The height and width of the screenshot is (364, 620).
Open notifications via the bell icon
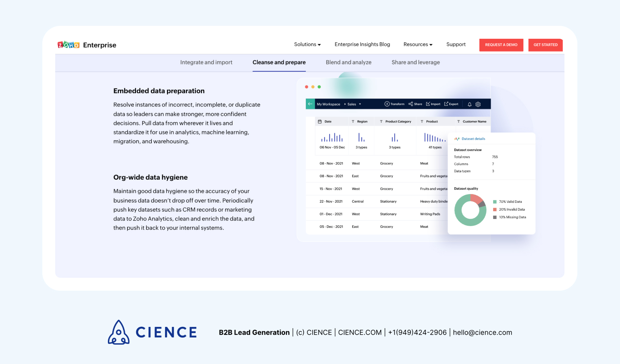click(x=470, y=104)
